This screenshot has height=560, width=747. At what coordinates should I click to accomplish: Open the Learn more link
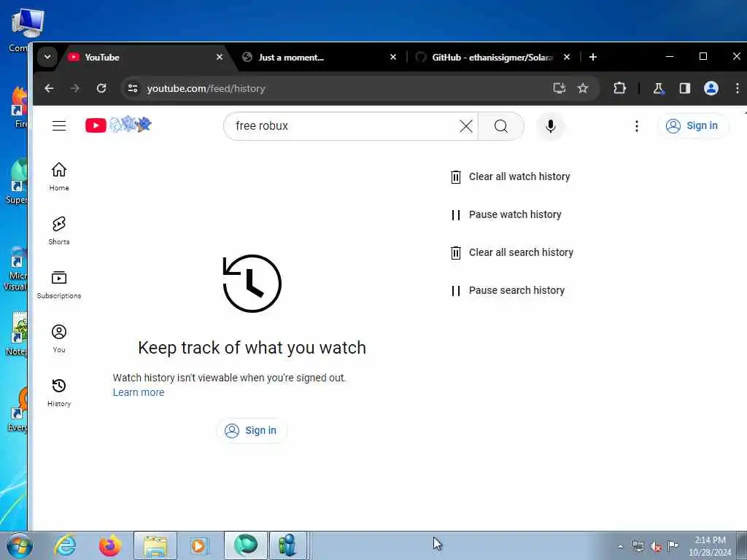[139, 392]
